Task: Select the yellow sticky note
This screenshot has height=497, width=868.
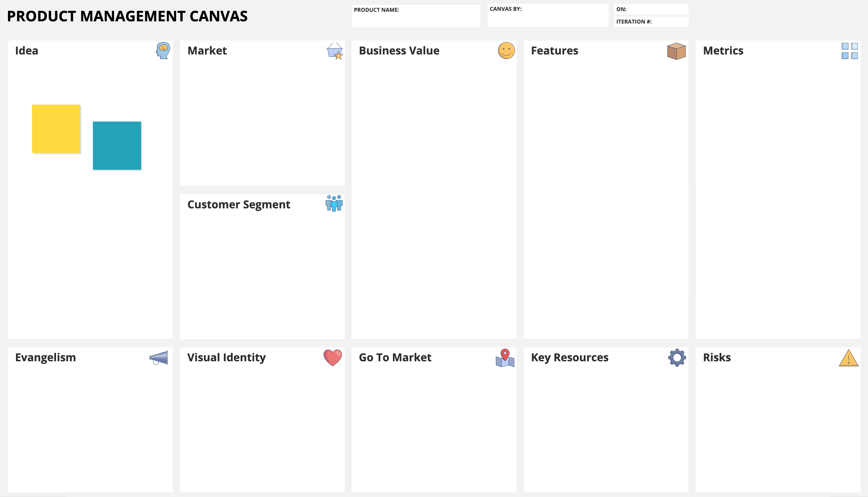Action: (x=56, y=129)
